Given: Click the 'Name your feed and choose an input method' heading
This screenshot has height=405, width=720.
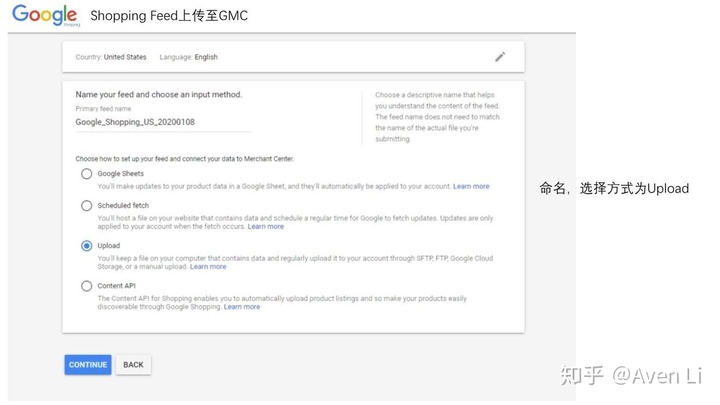Looking at the screenshot, I should tap(158, 95).
